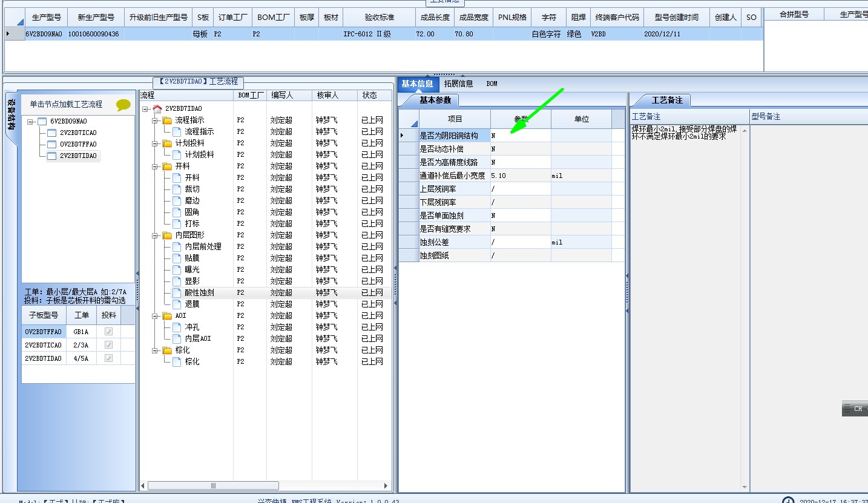Collapse the 2V2BD7IDA0 root flow node
This screenshot has height=503, width=868.
click(x=145, y=109)
